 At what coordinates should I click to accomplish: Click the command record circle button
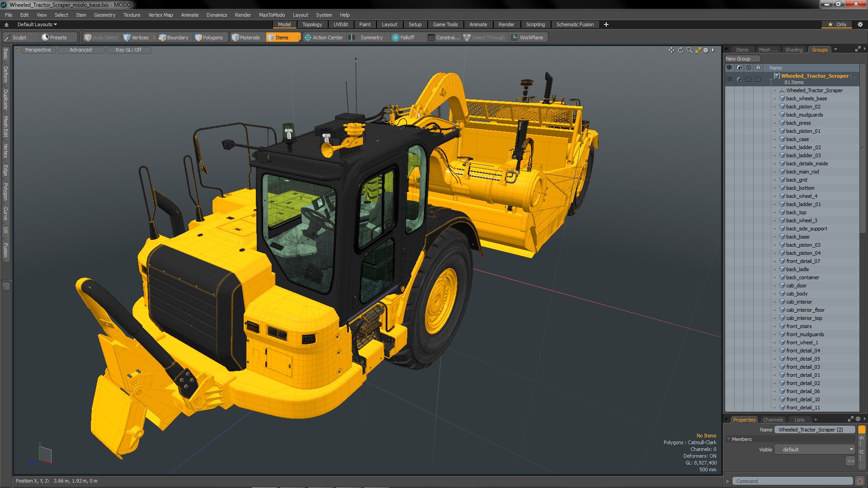pyautogui.click(x=860, y=481)
